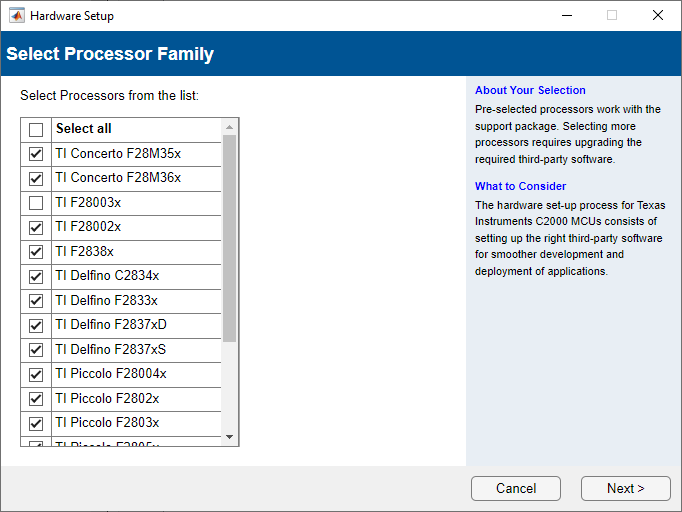Click the processor list scrollbar thumb
Image resolution: width=682 pixels, height=512 pixels.
[229, 238]
